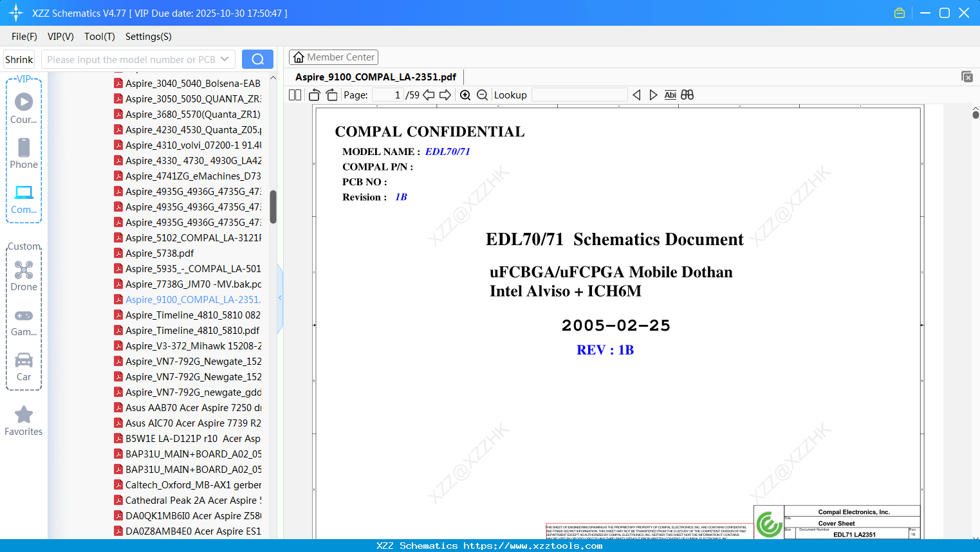The width and height of the screenshot is (980, 552).
Task: Rotate the page clockwise
Action: pos(331,95)
